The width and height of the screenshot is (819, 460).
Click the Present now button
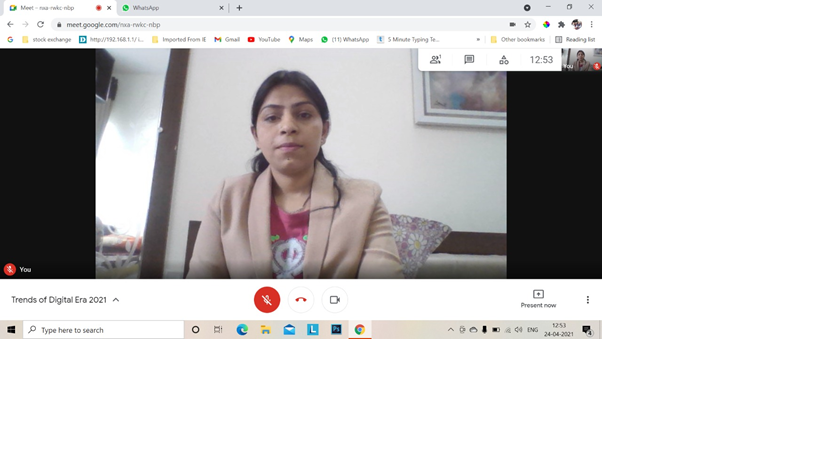click(538, 299)
